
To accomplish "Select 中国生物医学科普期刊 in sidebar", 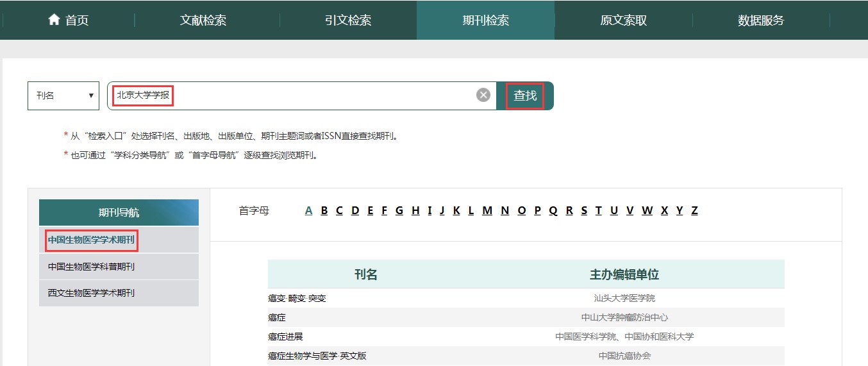I will [x=92, y=267].
